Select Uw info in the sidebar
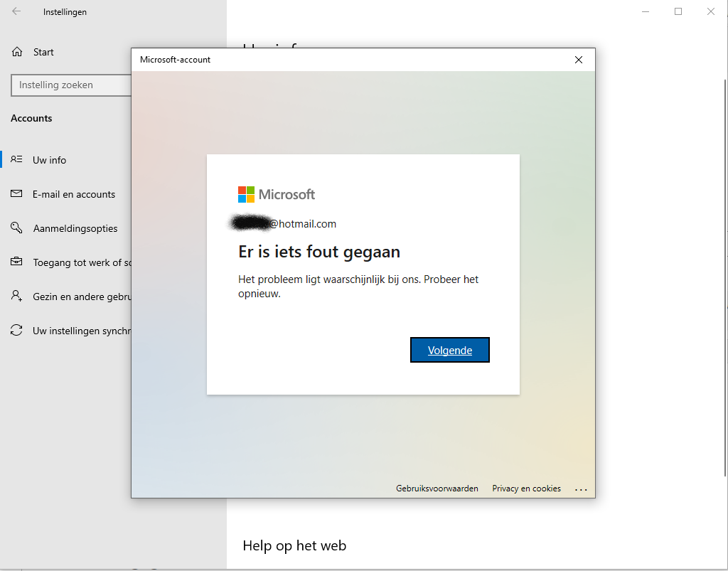This screenshot has width=728, height=571. [49, 160]
